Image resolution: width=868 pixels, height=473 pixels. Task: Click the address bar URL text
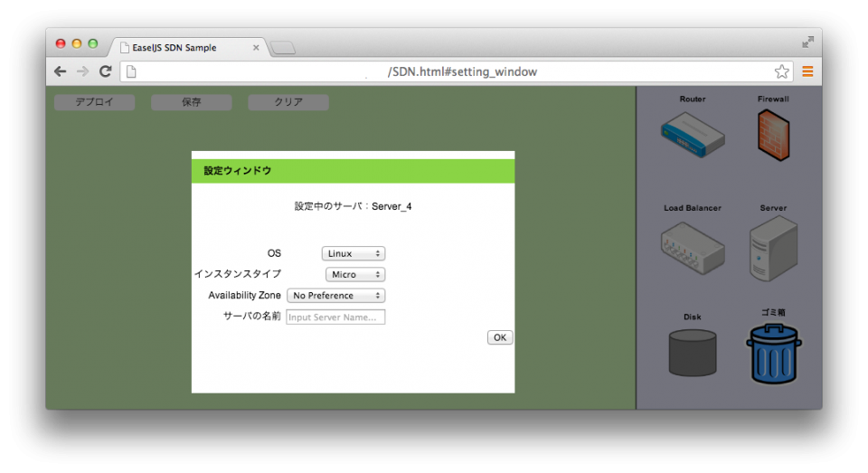462,71
